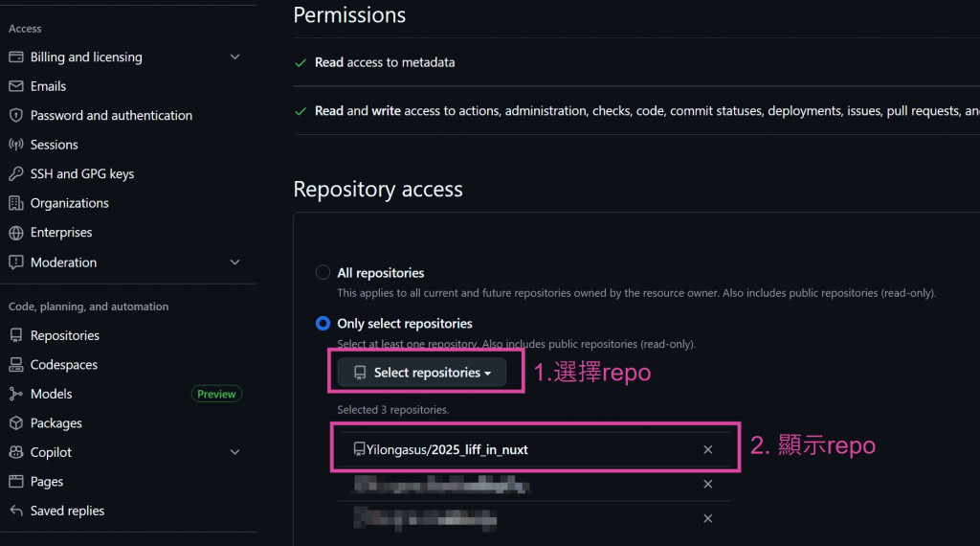Expand the Moderation section chevron
The width and height of the screenshot is (980, 546).
[x=235, y=262]
